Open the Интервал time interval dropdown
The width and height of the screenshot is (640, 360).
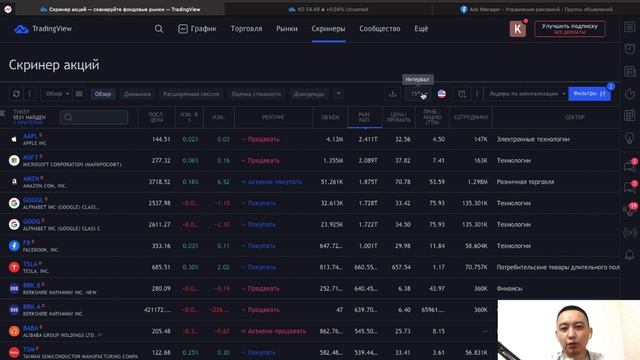point(418,94)
